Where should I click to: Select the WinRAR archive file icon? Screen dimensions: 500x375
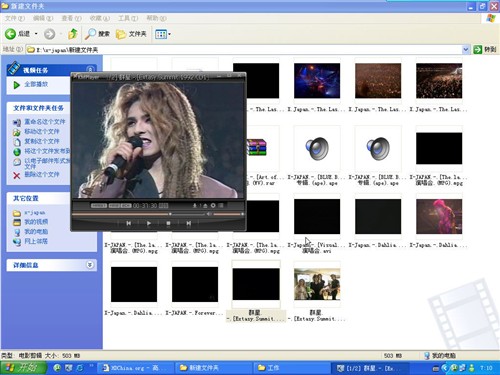(x=256, y=148)
